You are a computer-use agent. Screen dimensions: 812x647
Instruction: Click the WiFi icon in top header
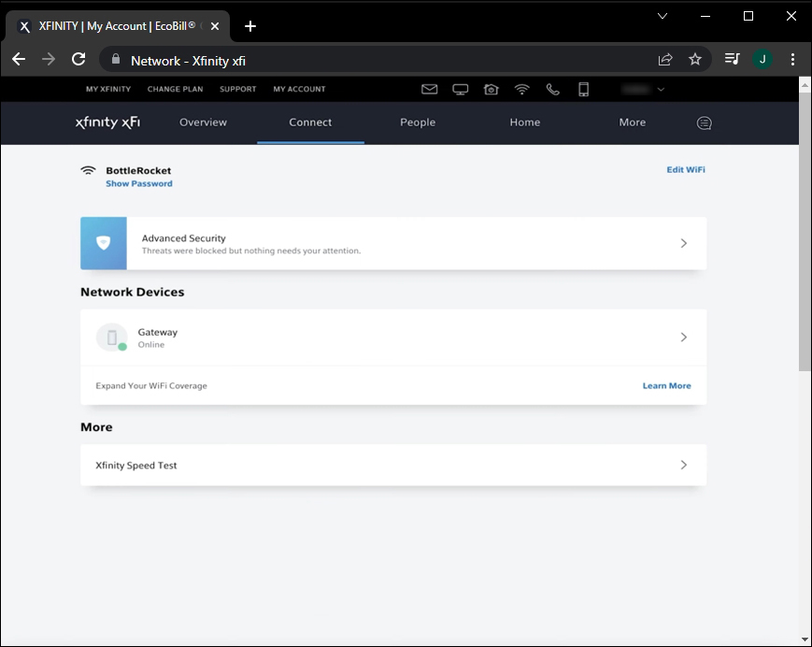pyautogui.click(x=521, y=90)
